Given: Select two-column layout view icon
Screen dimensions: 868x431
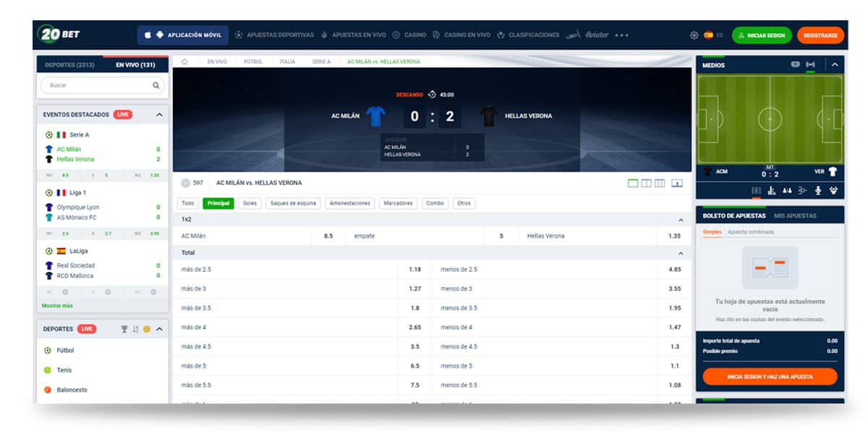Looking at the screenshot, I should coord(647,183).
